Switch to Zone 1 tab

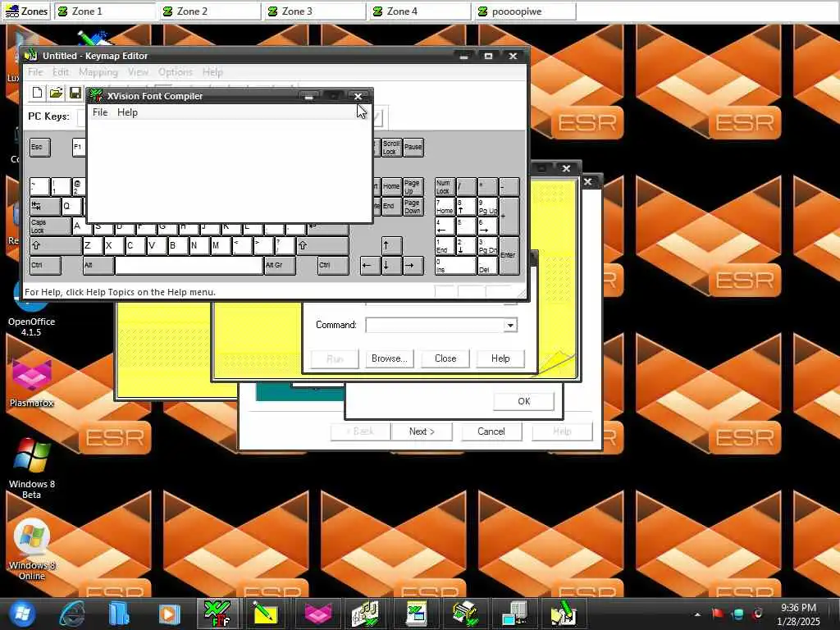(x=105, y=11)
